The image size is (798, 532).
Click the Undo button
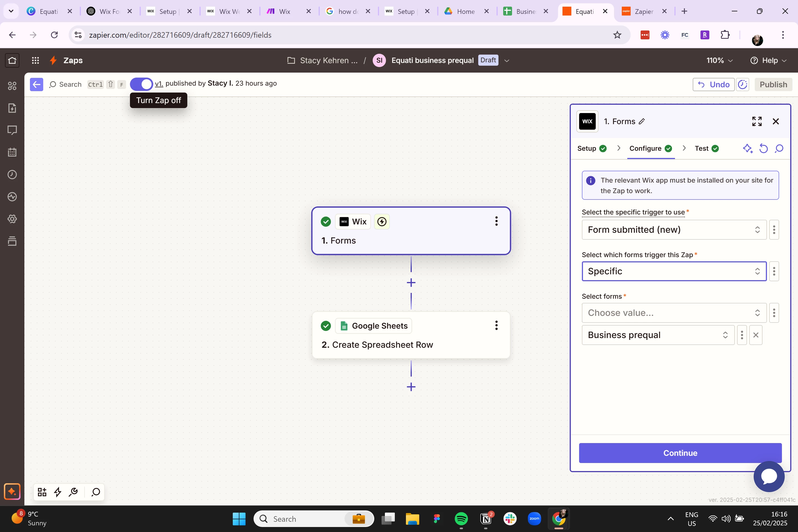(x=713, y=85)
